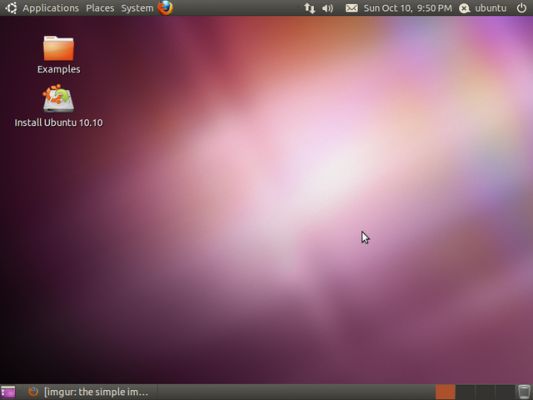Select the Install Ubuntu 10.10 icon
The height and width of the screenshot is (400, 533).
pos(58,99)
